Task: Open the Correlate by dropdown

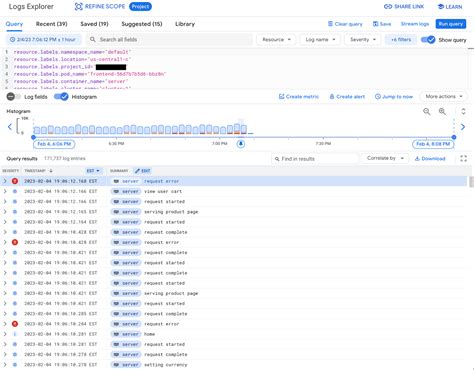Action: (385, 158)
